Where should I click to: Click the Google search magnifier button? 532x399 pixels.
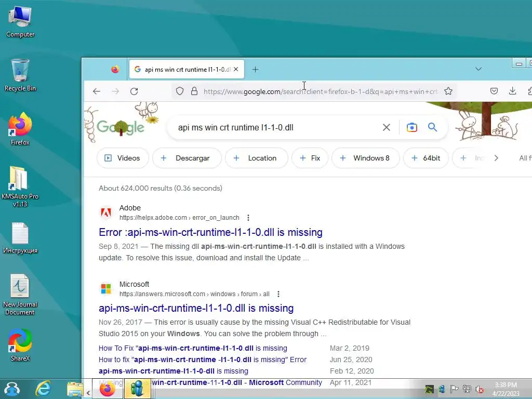click(x=432, y=127)
